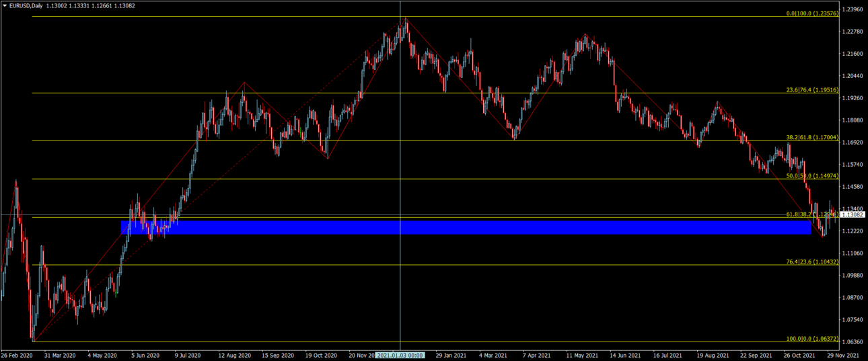The width and height of the screenshot is (868, 361).
Task: Click price scale value 1.16920
Action: (x=853, y=143)
